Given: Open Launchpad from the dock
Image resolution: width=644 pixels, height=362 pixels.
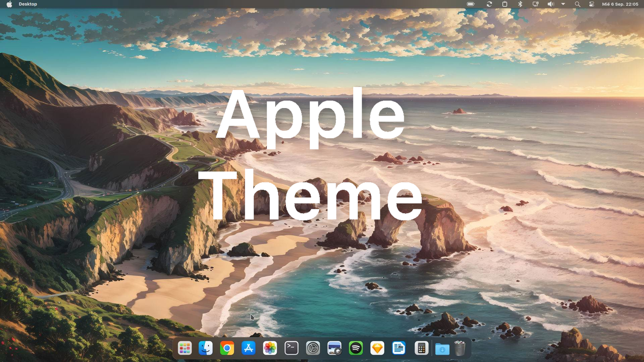Looking at the screenshot, I should (184, 348).
